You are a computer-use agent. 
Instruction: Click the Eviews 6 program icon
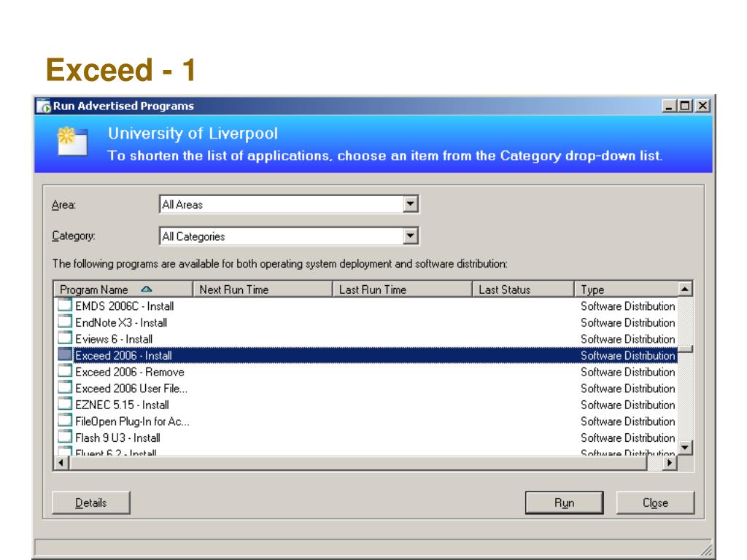pos(65,338)
